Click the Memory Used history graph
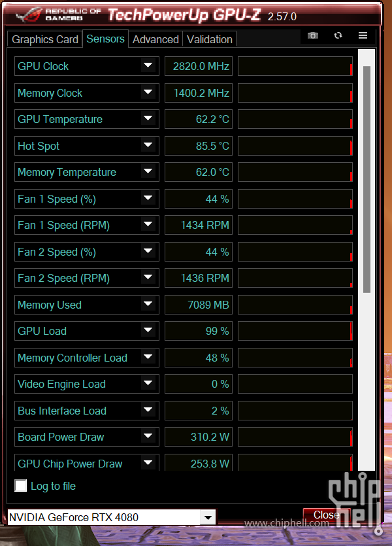 click(295, 304)
